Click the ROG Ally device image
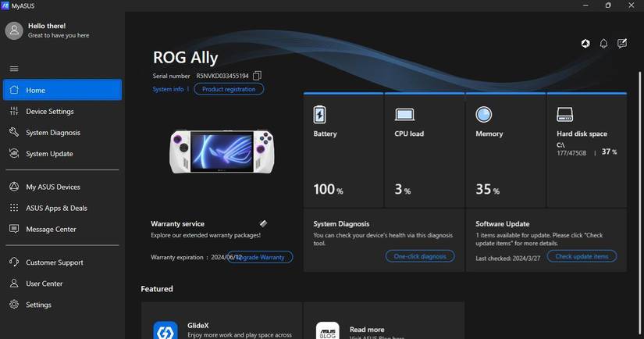 pyautogui.click(x=222, y=152)
